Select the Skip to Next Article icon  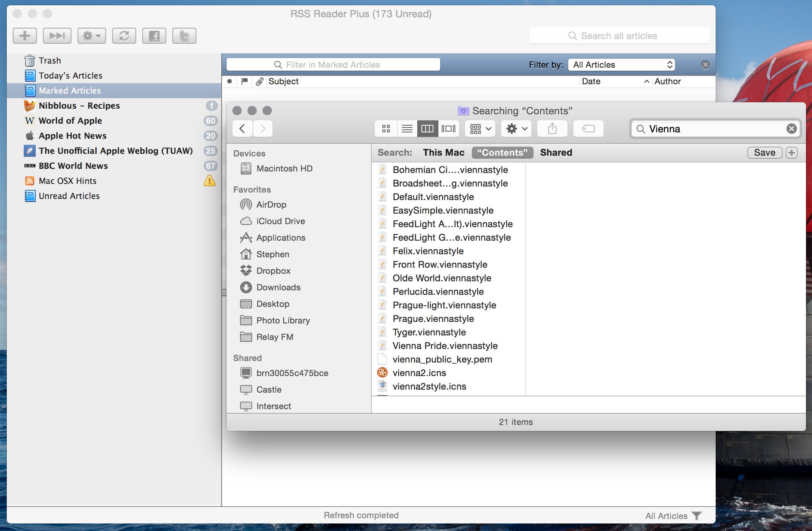click(x=58, y=36)
